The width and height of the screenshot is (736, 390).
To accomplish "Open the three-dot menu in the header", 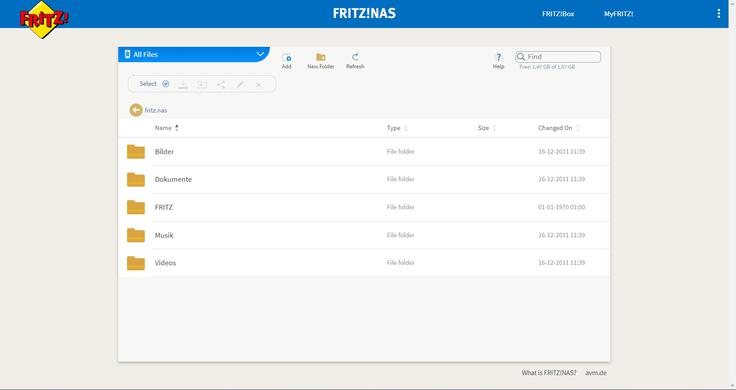I will click(x=719, y=14).
